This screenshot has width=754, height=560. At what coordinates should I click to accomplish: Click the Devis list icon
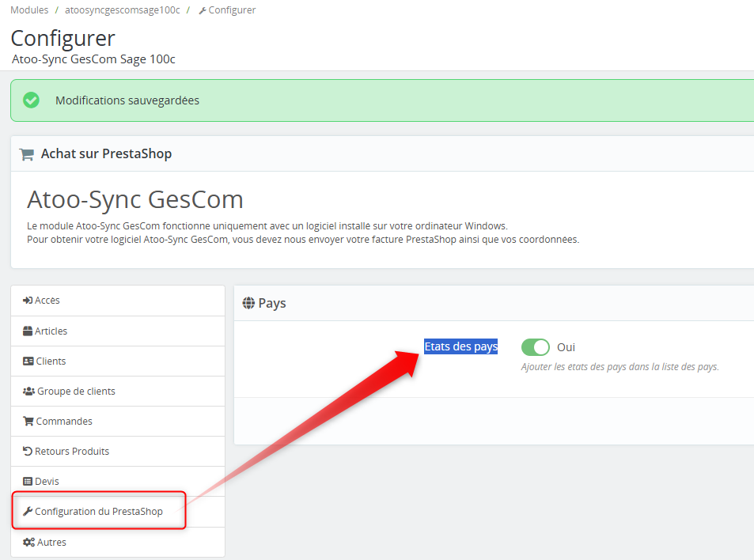(28, 481)
